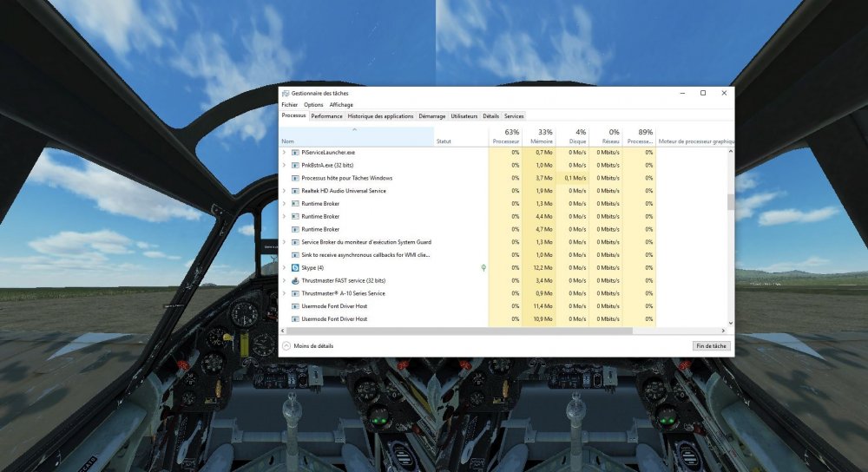Click the Task Manager title bar icon

(285, 94)
